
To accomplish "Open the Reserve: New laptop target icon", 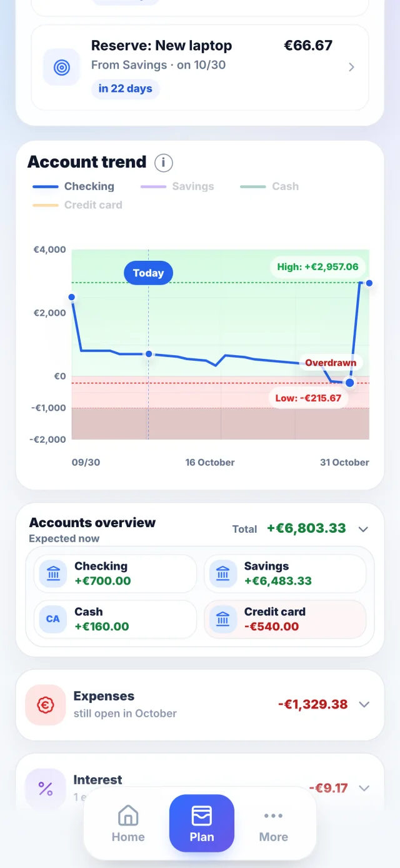I will (x=61, y=67).
